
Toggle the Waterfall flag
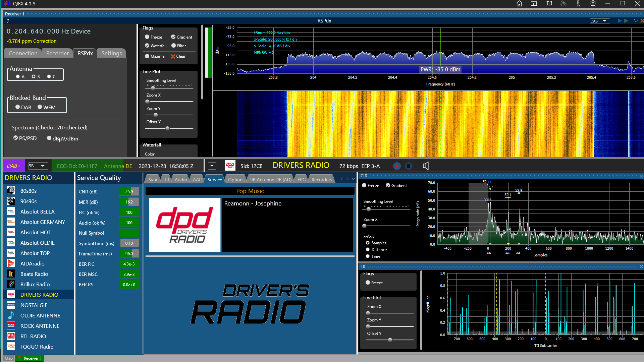coord(147,46)
